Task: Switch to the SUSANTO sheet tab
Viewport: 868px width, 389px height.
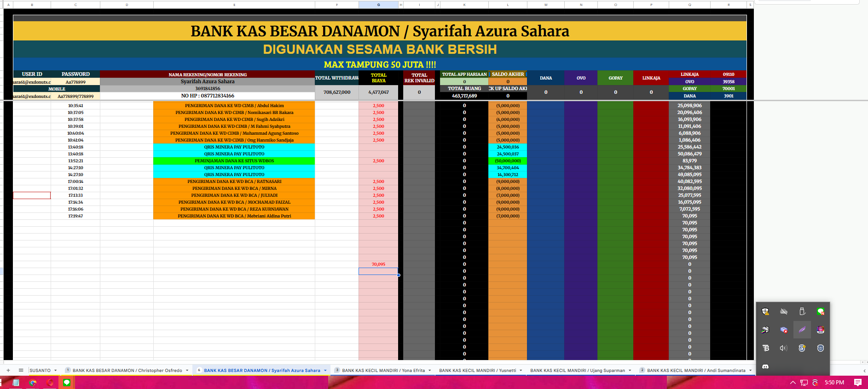Action: 40,370
